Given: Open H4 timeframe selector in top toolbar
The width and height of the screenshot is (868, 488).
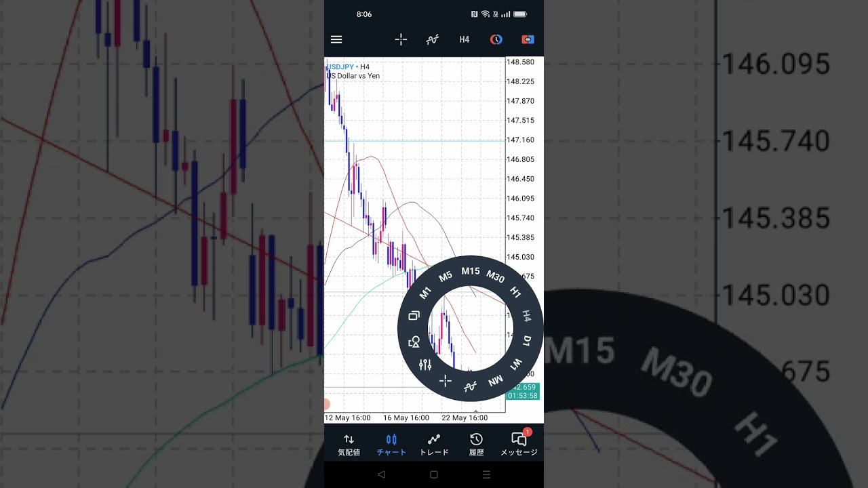Looking at the screenshot, I should (465, 40).
